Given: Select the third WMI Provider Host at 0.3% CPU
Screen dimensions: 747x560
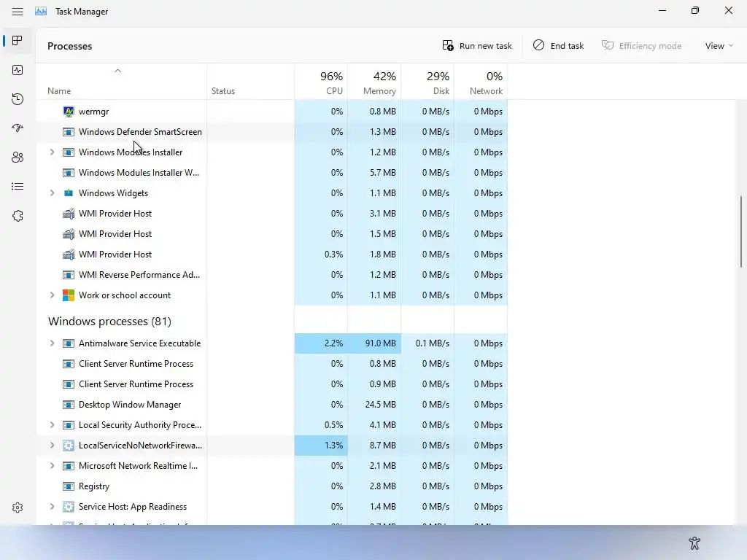Looking at the screenshot, I should point(271,254).
